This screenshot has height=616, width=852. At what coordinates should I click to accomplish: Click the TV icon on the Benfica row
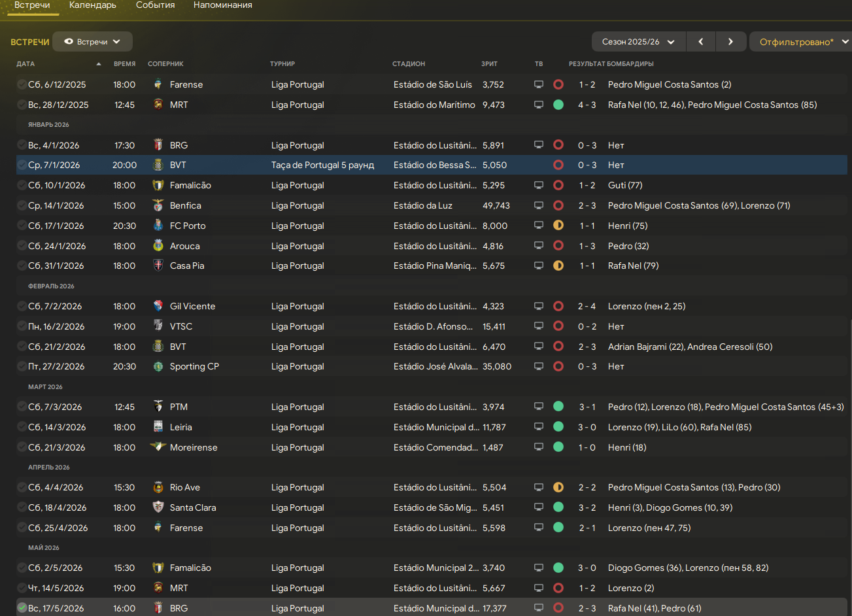click(x=539, y=205)
